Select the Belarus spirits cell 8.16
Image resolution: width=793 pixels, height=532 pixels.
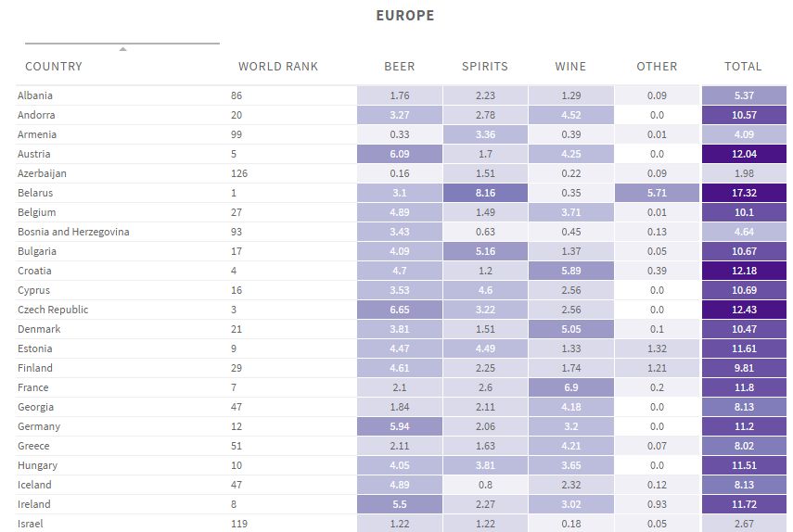485,194
